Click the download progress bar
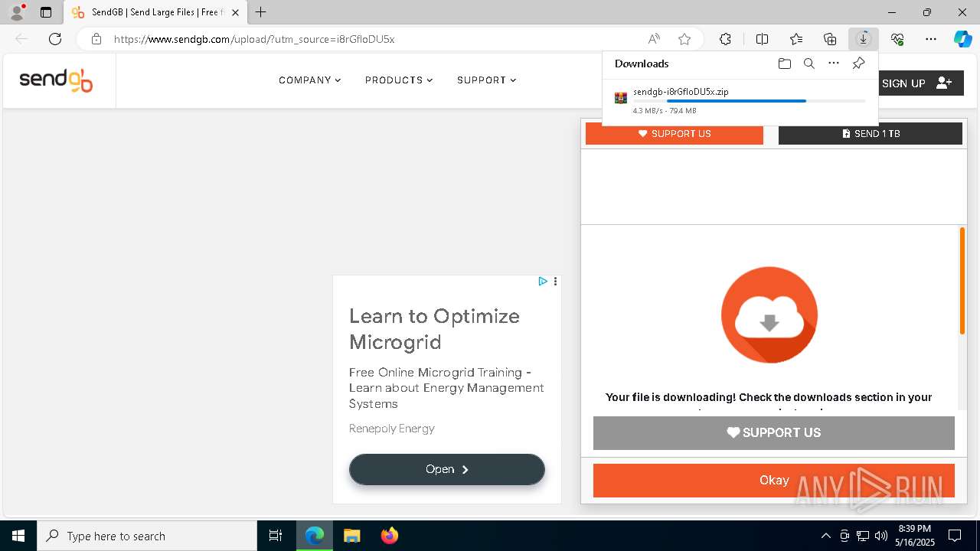 tap(749, 101)
